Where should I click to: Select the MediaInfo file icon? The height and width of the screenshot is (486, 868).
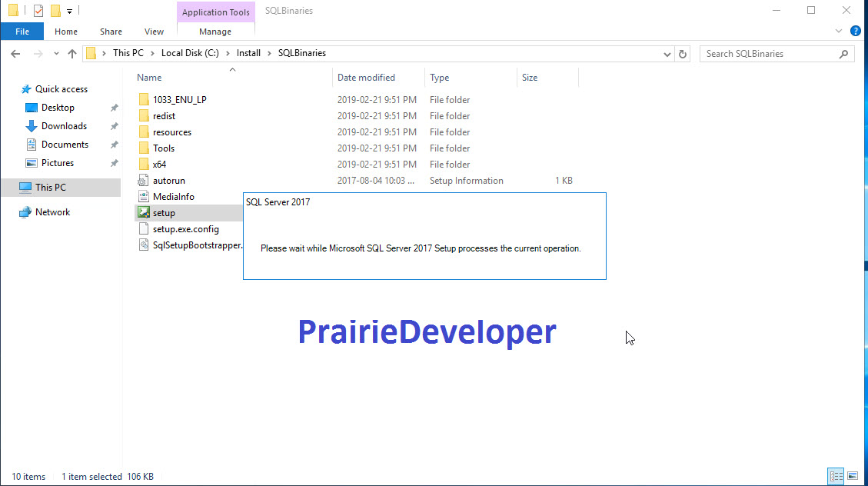(x=143, y=197)
